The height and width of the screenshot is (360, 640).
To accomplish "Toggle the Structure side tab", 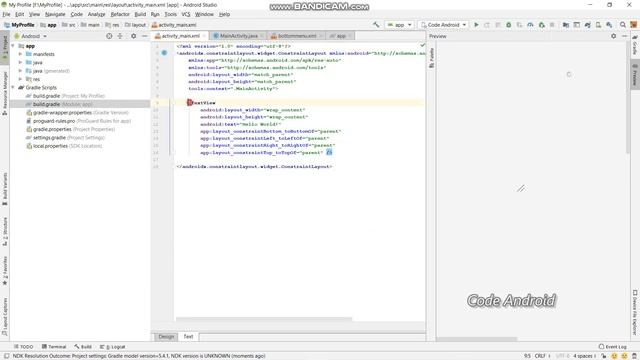I will pyautogui.click(x=5, y=231).
